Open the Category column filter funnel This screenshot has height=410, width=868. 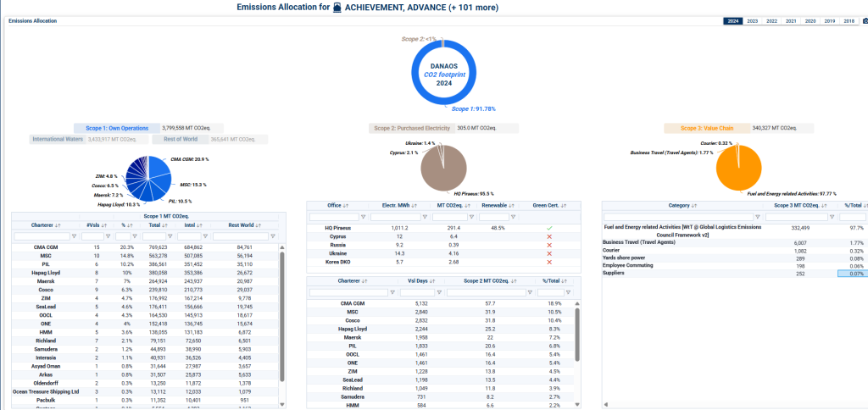coord(759,217)
